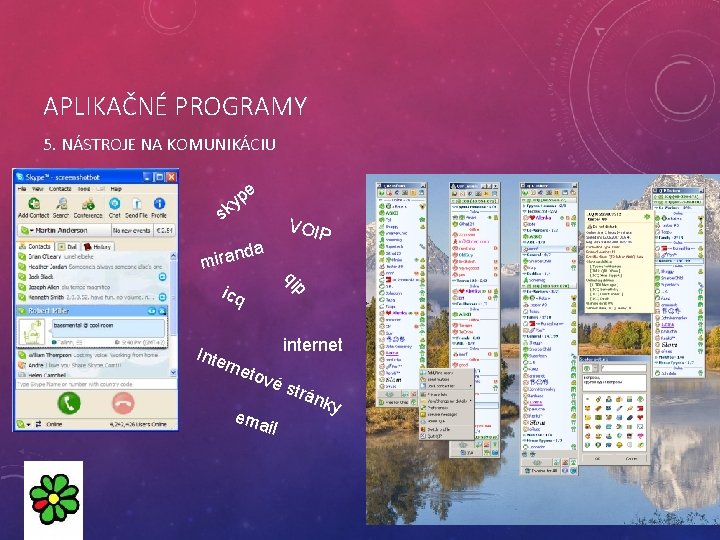Image resolution: width=720 pixels, height=540 pixels.
Task: Select contact Jack Black
Action: coord(93,277)
